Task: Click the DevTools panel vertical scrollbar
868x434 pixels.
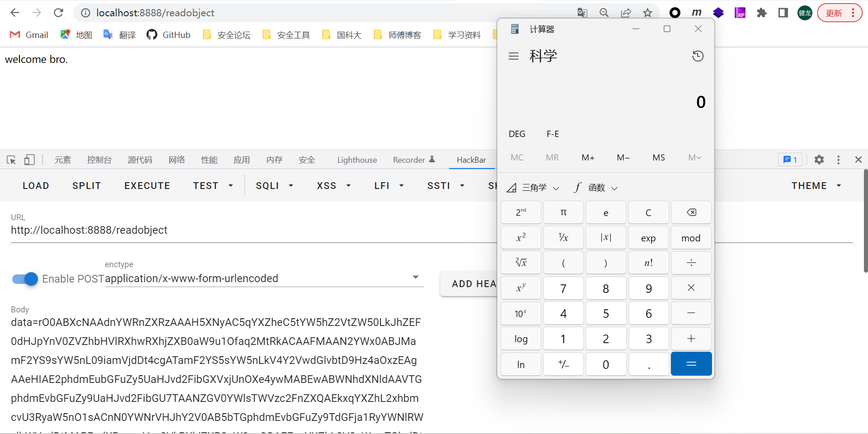Action: click(865, 221)
